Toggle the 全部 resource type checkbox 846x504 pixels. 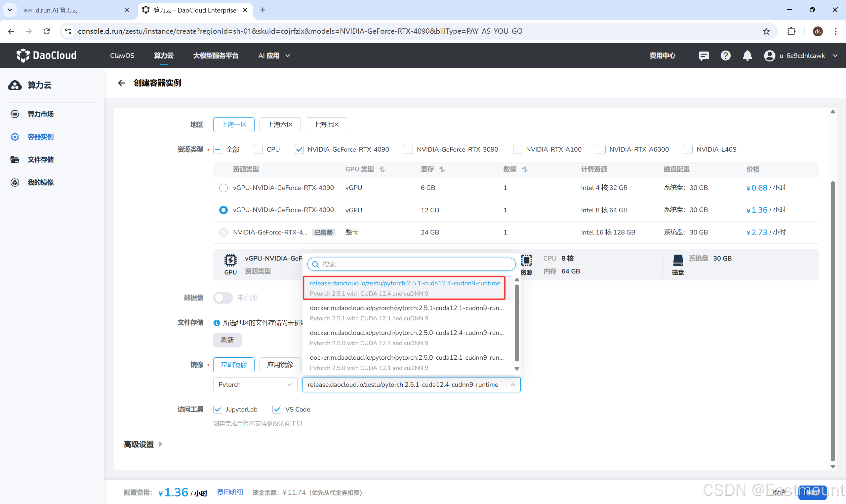click(x=218, y=149)
